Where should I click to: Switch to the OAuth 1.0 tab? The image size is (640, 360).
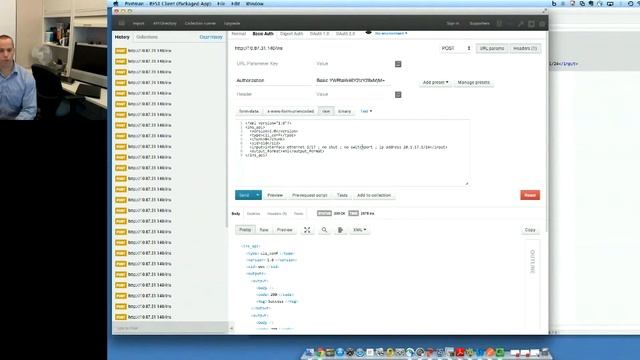click(319, 33)
